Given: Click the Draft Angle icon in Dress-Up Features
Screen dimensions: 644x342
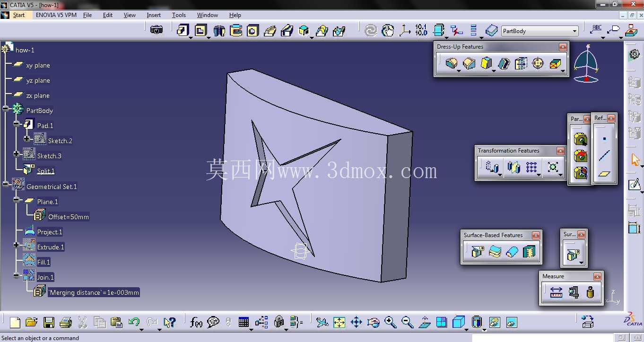Looking at the screenshot, I should [486, 63].
